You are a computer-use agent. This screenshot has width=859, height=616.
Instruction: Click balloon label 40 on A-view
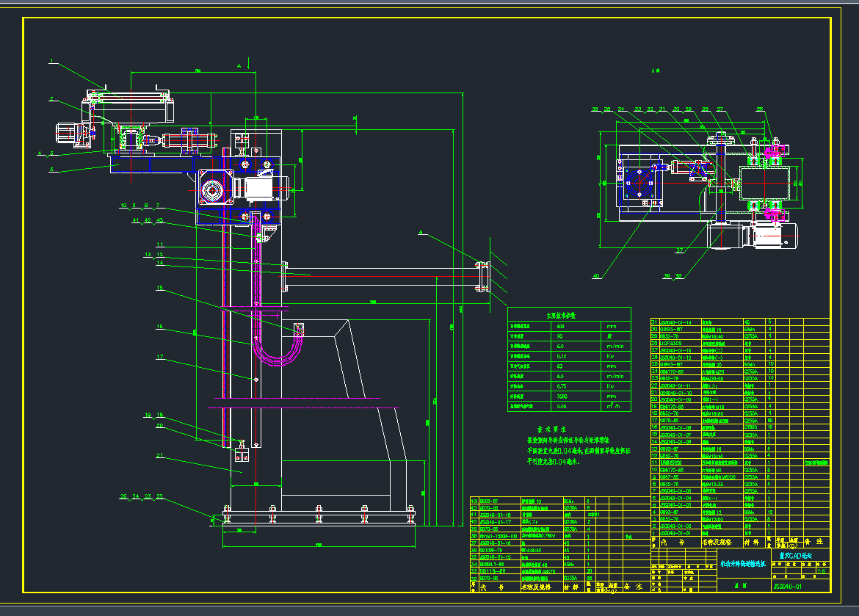point(596,276)
